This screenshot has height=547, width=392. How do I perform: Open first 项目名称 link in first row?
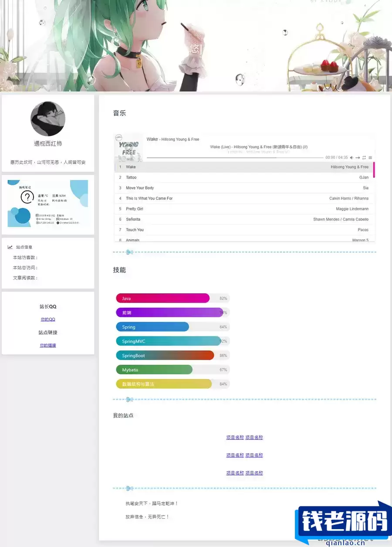[x=235, y=438]
